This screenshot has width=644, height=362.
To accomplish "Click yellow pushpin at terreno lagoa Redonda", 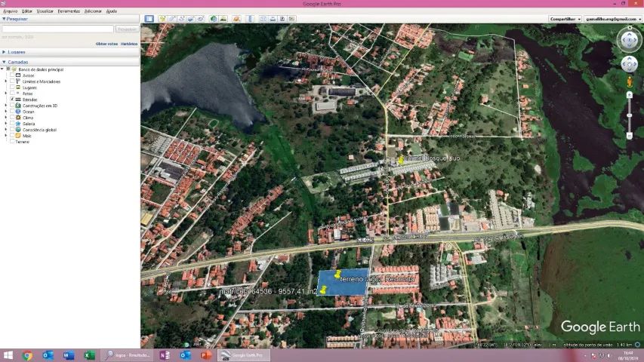I will click(337, 275).
